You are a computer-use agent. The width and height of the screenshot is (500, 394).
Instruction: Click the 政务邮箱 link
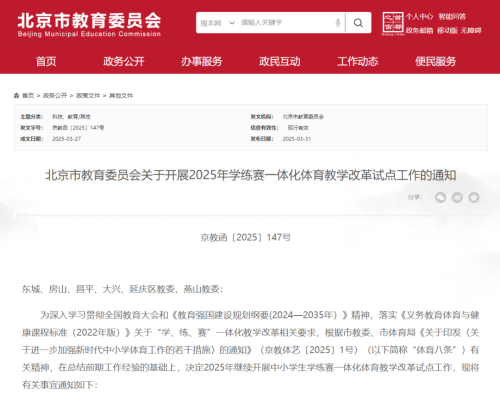pyautogui.click(x=419, y=31)
